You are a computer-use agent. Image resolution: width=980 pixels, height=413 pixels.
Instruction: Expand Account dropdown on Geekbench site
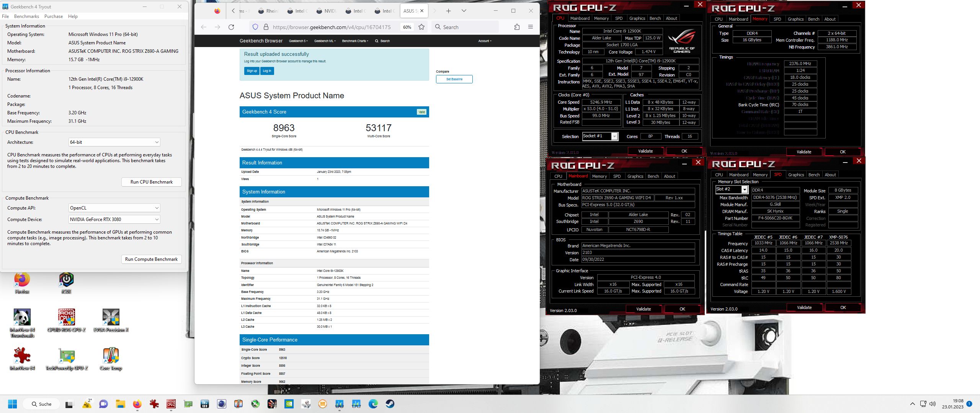click(x=485, y=41)
